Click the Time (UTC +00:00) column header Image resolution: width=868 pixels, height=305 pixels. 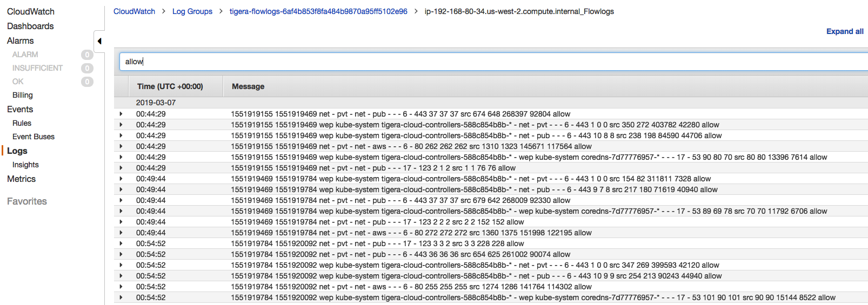tap(170, 86)
